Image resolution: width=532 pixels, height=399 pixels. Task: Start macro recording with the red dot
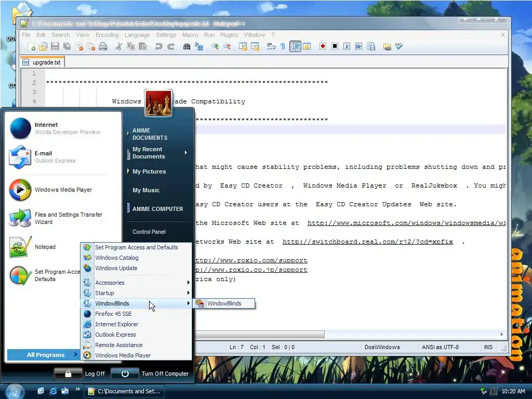pos(323,46)
